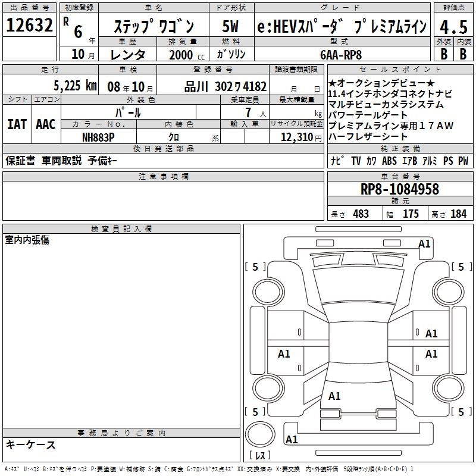The width and height of the screenshot is (476, 476).
Task: Click 車両取説 in later-shipped parts
Action: point(62,160)
